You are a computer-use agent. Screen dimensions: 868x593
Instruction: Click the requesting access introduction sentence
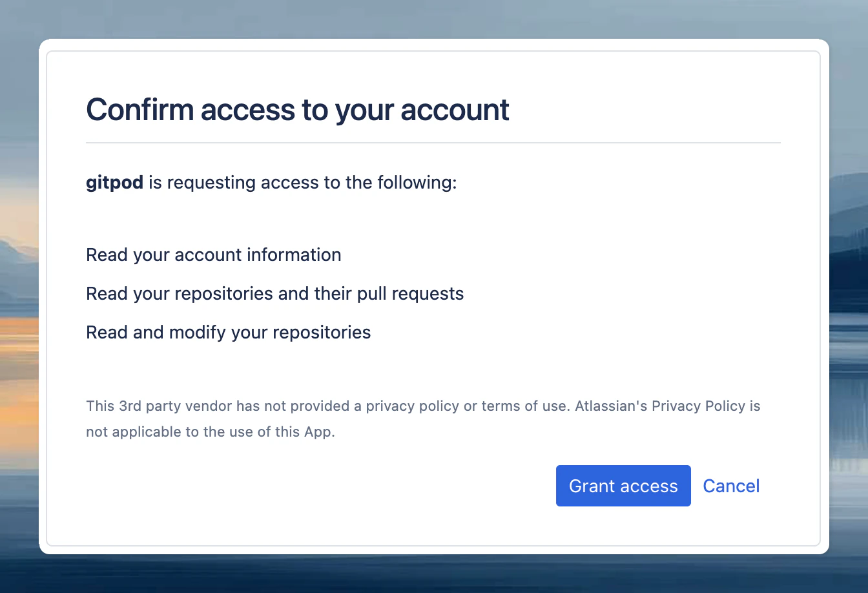pyautogui.click(x=271, y=182)
